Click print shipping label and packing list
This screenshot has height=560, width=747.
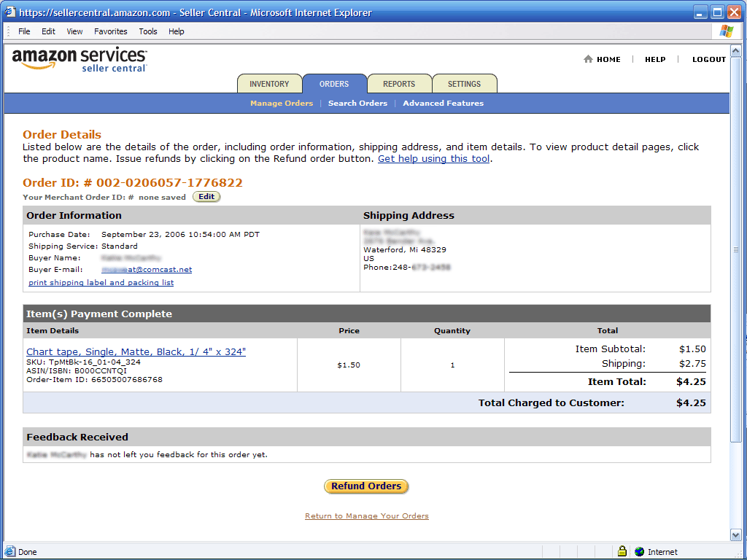pos(101,282)
